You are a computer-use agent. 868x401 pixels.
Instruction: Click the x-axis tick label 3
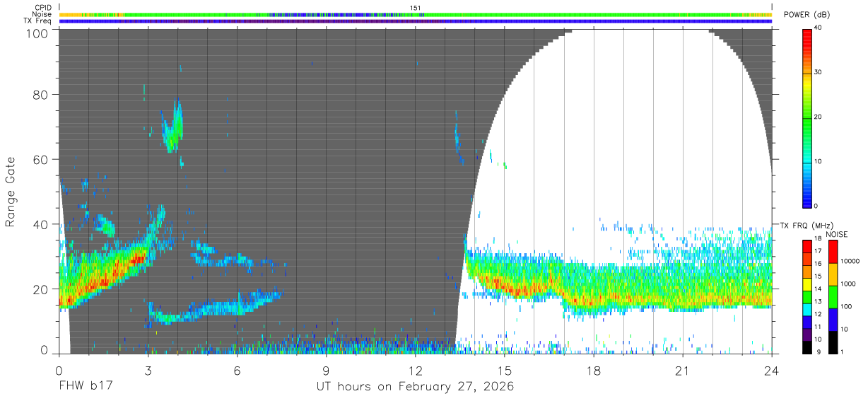coord(148,371)
